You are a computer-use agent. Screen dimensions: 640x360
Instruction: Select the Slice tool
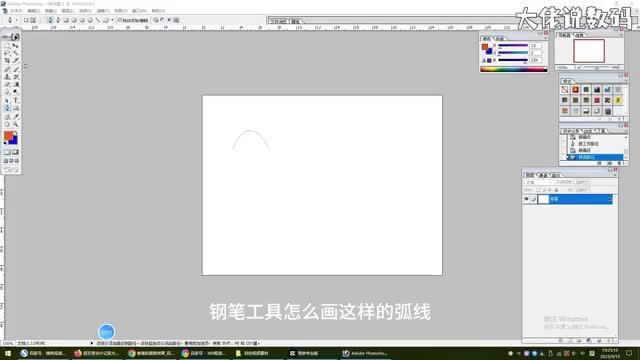16,60
